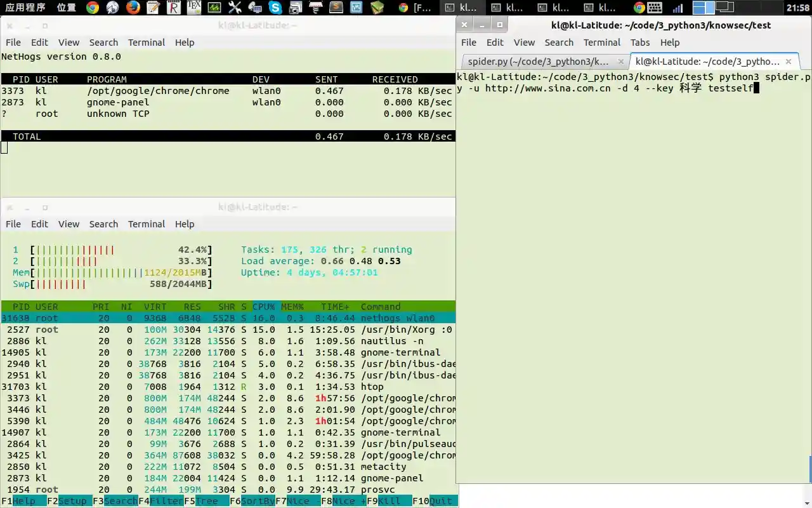Open the screenshot camera launcher icon
The image size is (812, 508).
(295, 8)
